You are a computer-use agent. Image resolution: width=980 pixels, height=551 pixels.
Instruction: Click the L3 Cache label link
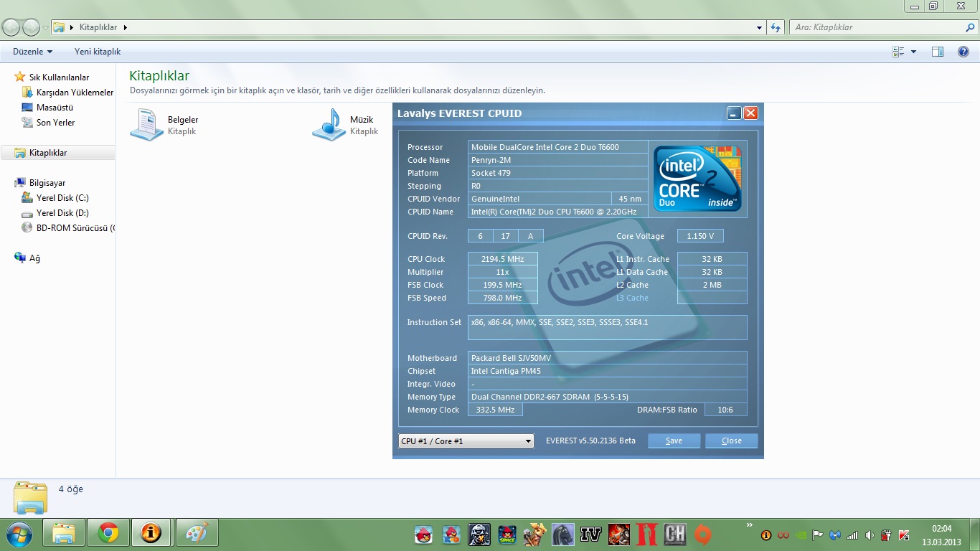pyautogui.click(x=632, y=298)
